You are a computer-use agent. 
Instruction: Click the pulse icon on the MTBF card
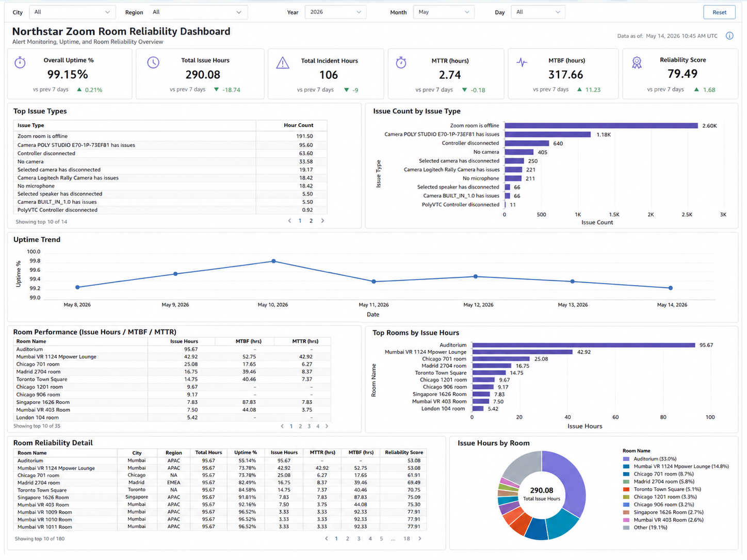[522, 62]
